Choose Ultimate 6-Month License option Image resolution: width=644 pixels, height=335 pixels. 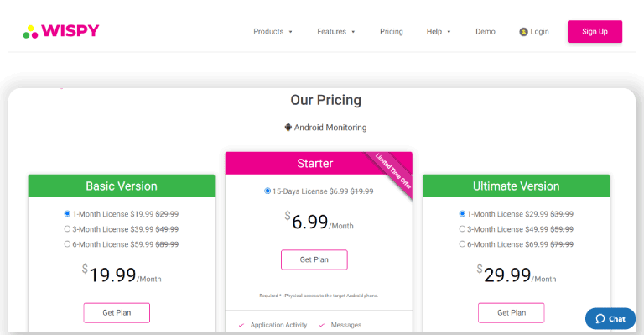pyautogui.click(x=462, y=244)
